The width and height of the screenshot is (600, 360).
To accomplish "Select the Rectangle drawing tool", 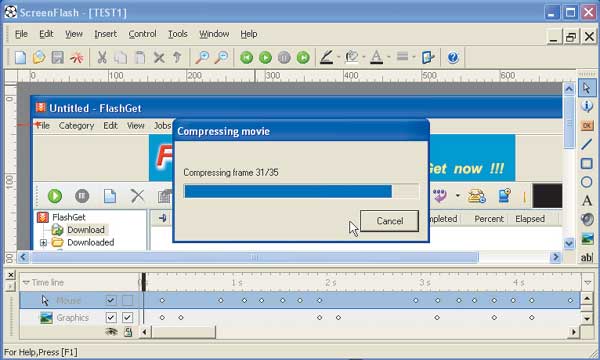I will (587, 164).
